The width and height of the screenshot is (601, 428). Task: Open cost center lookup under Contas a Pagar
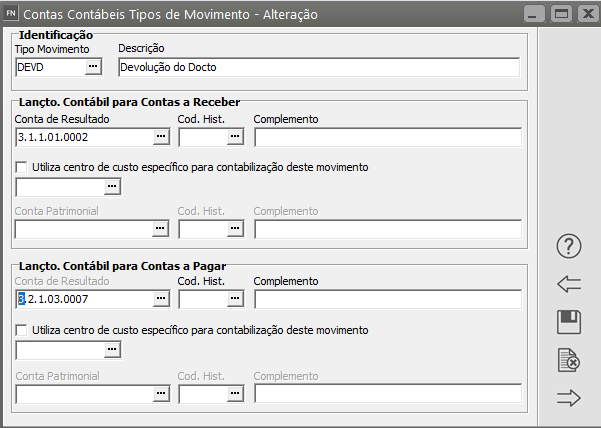[112, 349]
